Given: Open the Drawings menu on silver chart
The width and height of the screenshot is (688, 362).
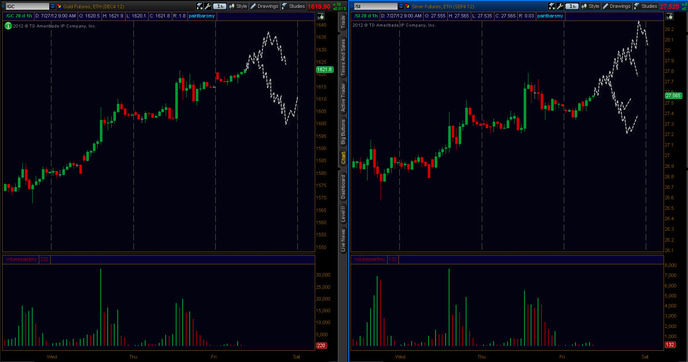Looking at the screenshot, I should [617, 6].
